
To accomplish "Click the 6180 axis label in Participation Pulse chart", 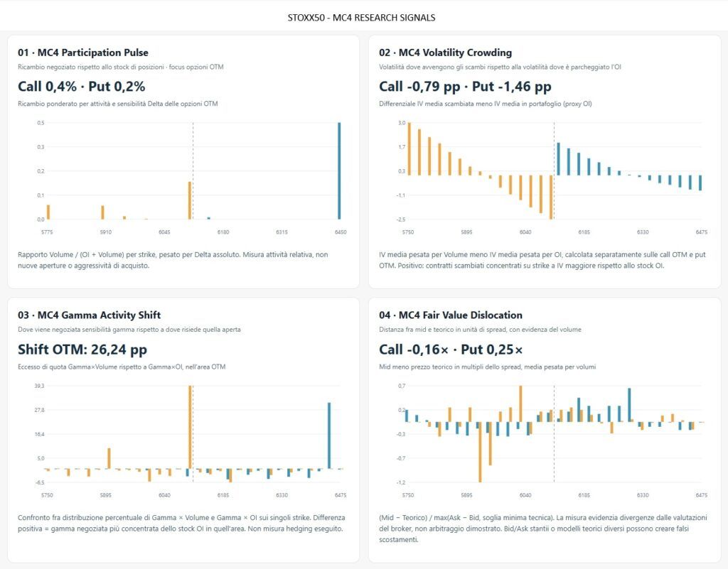I will click(x=223, y=232).
